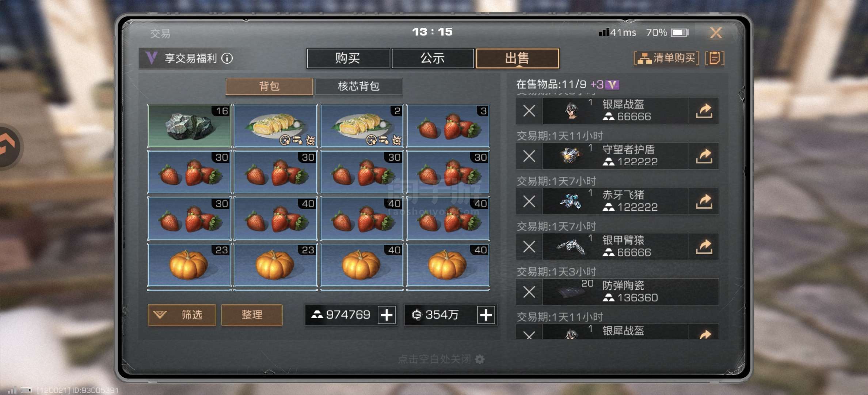Click the 整理 sort button

pos(252,315)
